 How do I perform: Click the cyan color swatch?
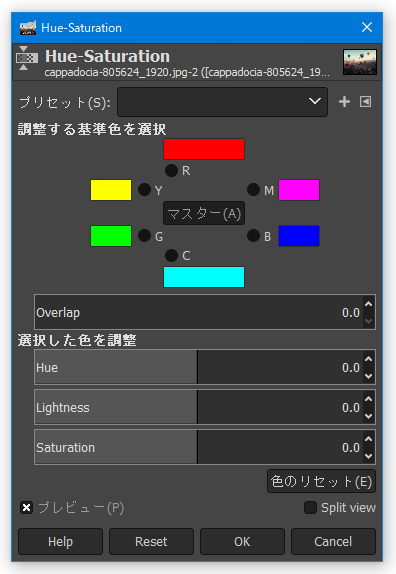204,277
